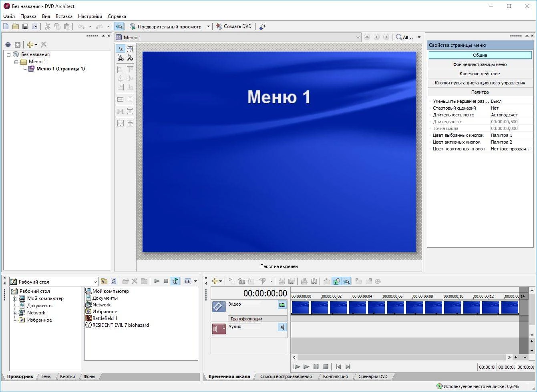Switch to the Сценарии DVD tab
Viewport: 537px width, 392px height.
click(373, 376)
